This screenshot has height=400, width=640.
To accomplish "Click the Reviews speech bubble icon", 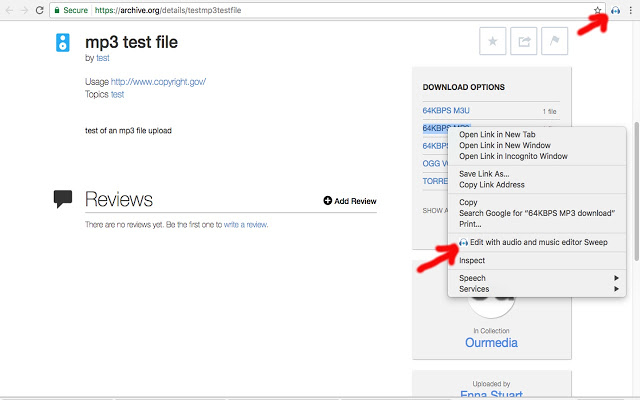I will pos(63,199).
